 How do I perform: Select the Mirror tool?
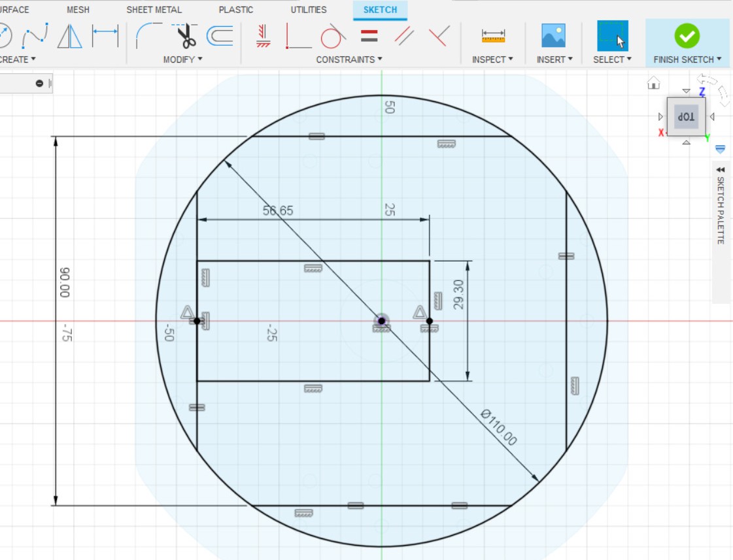click(69, 36)
